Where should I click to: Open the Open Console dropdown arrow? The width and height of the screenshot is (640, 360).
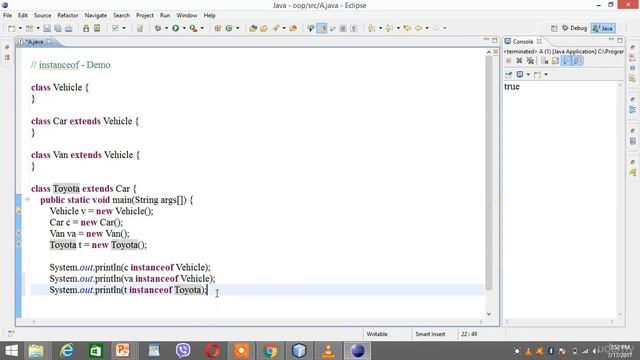pos(546,75)
